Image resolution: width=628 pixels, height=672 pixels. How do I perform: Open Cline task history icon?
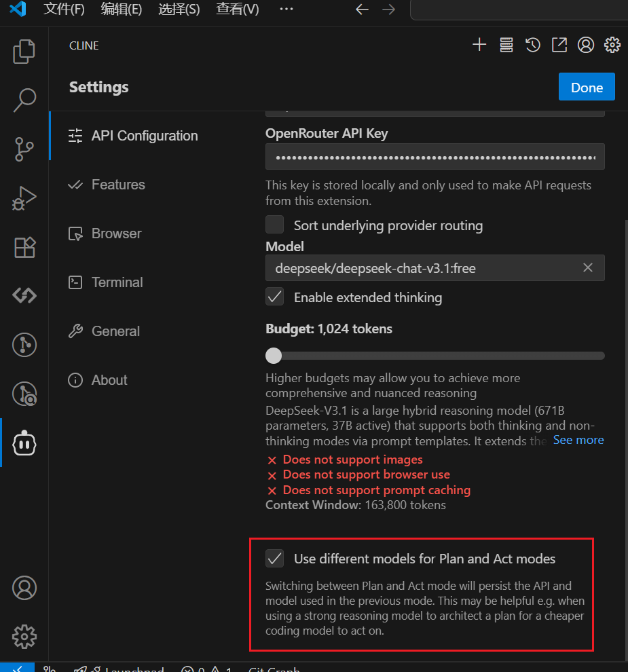pyautogui.click(x=533, y=45)
